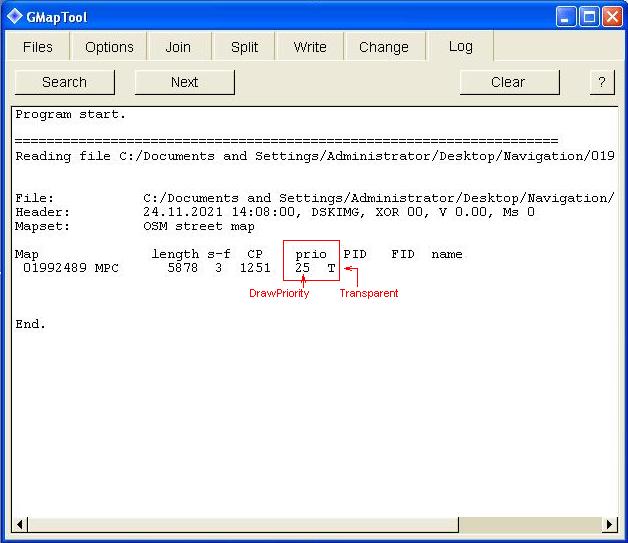Viewport: 628px width, 543px height.
Task: Select the Log tab
Action: click(x=460, y=46)
